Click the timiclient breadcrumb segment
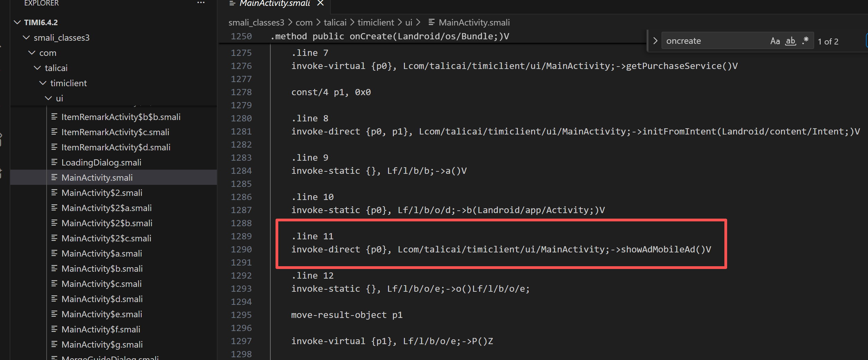Image resolution: width=868 pixels, height=360 pixels. (x=375, y=23)
